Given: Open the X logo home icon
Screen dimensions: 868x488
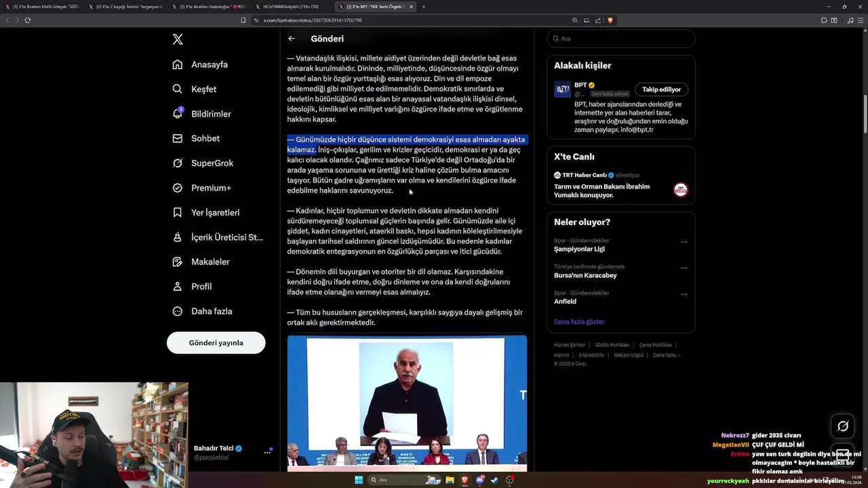Looking at the screenshot, I should click(x=178, y=39).
